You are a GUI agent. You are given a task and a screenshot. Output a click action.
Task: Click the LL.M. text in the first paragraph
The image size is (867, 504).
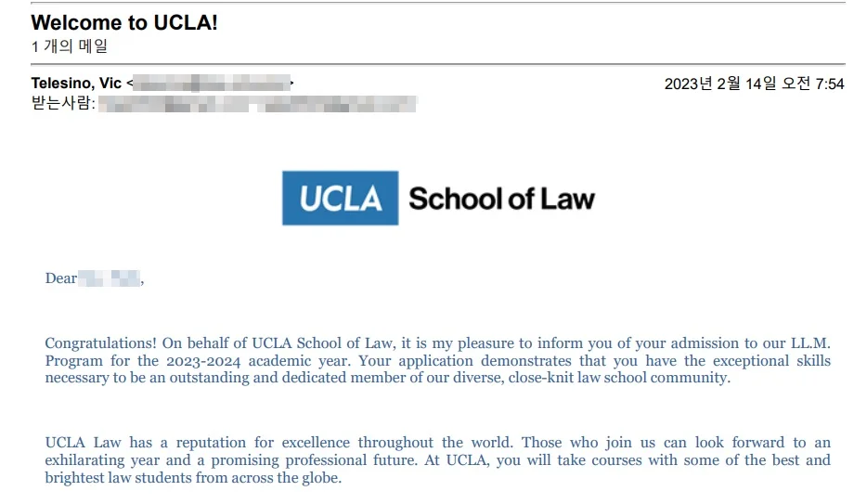810,343
